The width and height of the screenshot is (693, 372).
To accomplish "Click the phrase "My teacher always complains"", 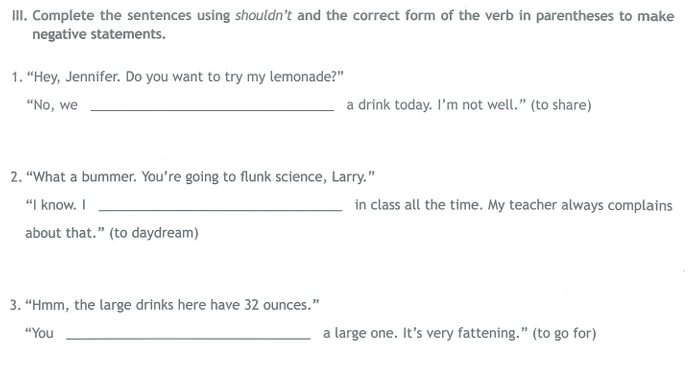I will (580, 205).
